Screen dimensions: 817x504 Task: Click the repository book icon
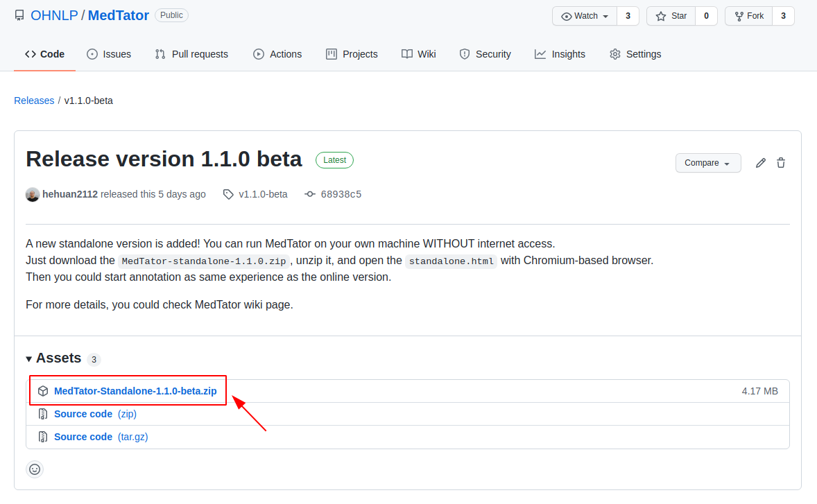[19, 16]
